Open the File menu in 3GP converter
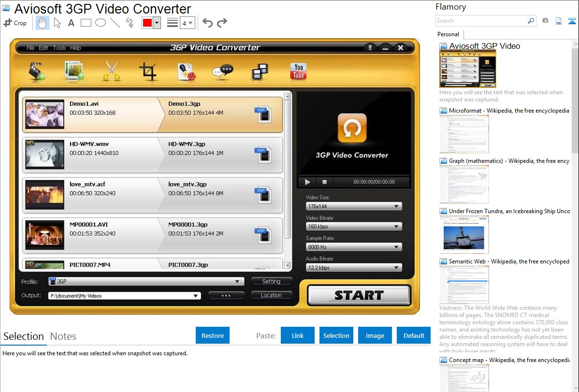Screen dimensions: 579x392 (30, 48)
